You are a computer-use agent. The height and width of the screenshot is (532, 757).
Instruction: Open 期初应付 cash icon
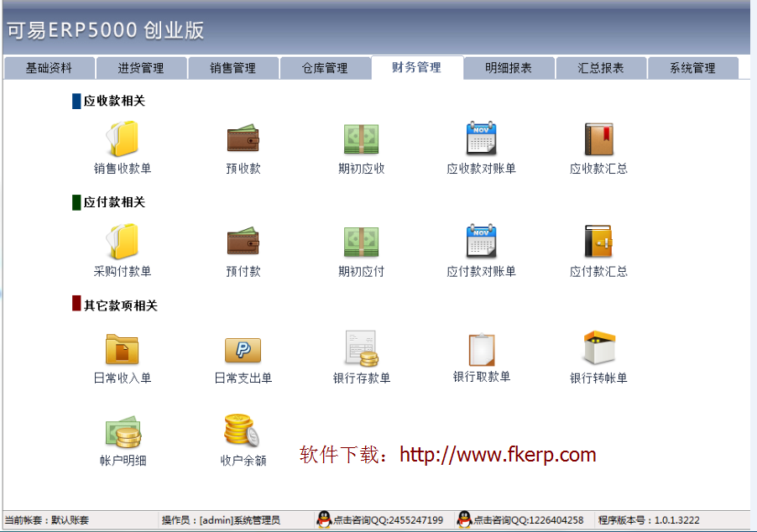[x=361, y=242]
